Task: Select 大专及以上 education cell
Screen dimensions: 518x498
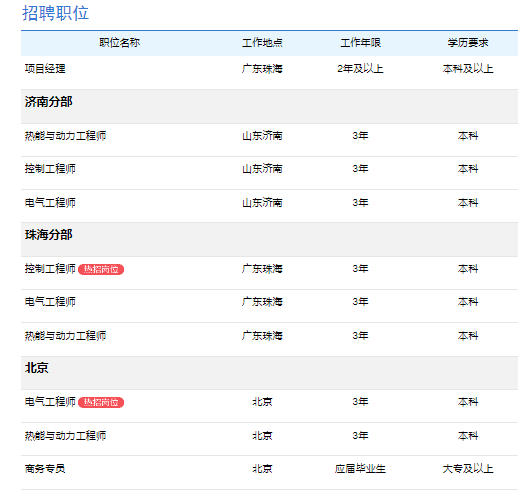Action: pos(468,469)
